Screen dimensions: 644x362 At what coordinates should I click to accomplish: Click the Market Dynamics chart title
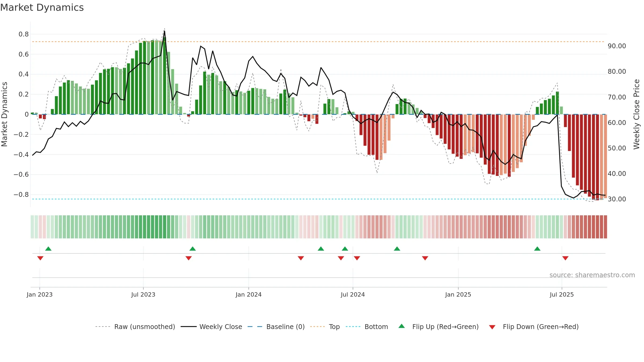(42, 8)
